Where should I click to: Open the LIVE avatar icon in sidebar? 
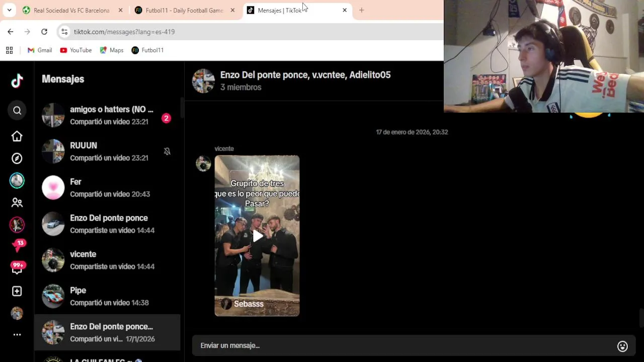point(17,225)
